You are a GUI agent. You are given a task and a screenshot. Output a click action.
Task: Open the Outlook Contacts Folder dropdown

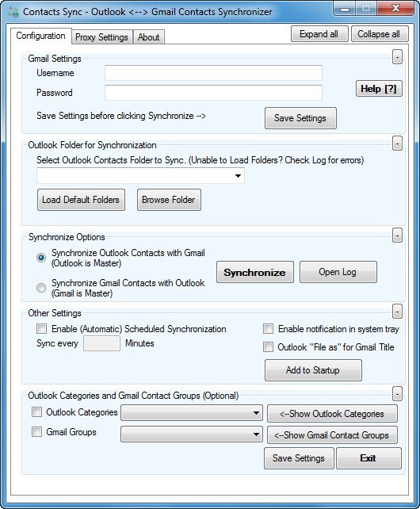pyautogui.click(x=140, y=176)
